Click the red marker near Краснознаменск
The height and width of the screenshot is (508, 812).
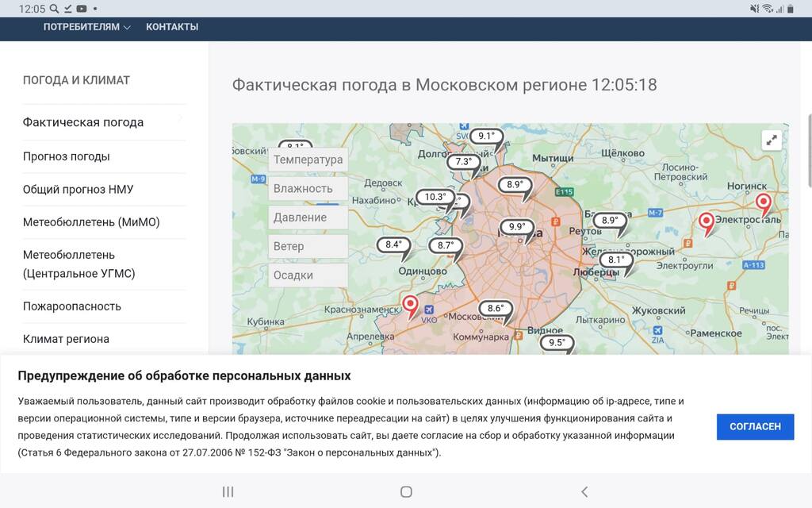pos(410,305)
